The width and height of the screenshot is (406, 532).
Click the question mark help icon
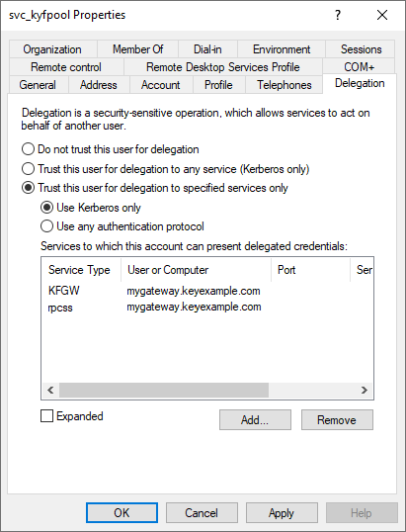point(338,15)
